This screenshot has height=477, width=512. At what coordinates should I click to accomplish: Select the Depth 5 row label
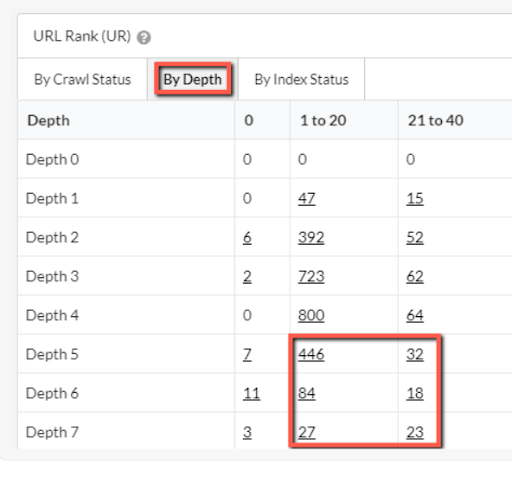pos(52,354)
